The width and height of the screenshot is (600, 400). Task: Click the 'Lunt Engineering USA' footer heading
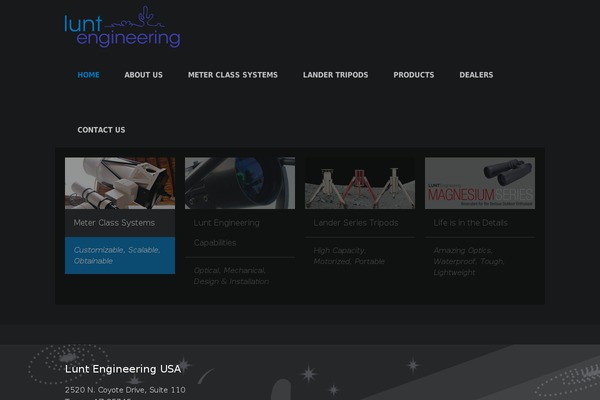pos(123,369)
